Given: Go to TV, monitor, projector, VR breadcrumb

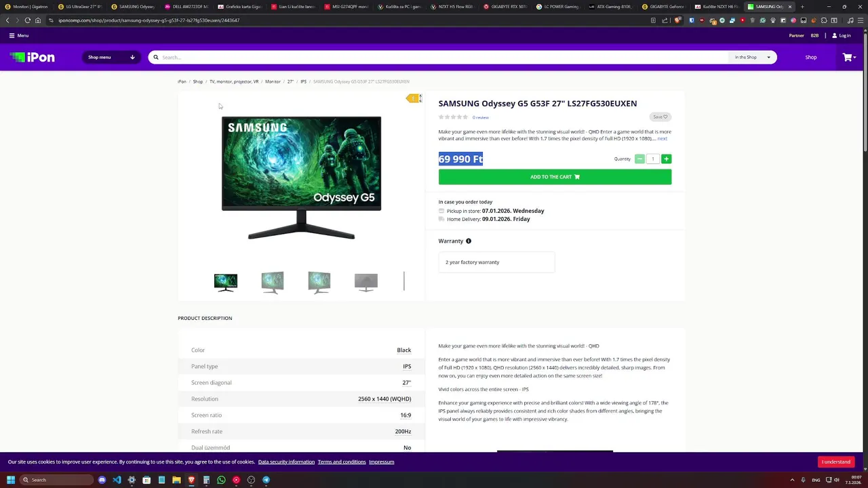Looking at the screenshot, I should click(234, 81).
